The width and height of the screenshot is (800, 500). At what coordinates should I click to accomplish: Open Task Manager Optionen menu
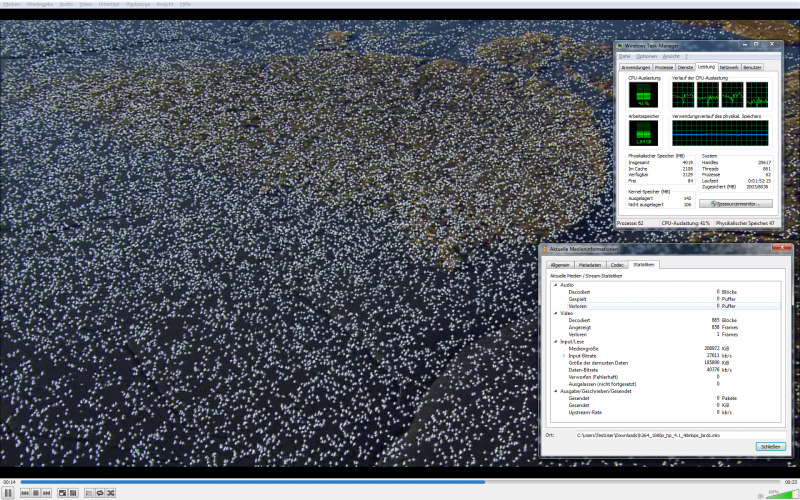[646, 56]
